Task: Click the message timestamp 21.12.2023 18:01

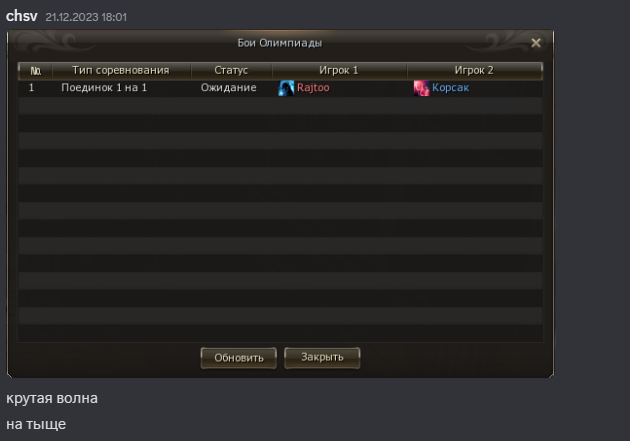Action: 86,17
